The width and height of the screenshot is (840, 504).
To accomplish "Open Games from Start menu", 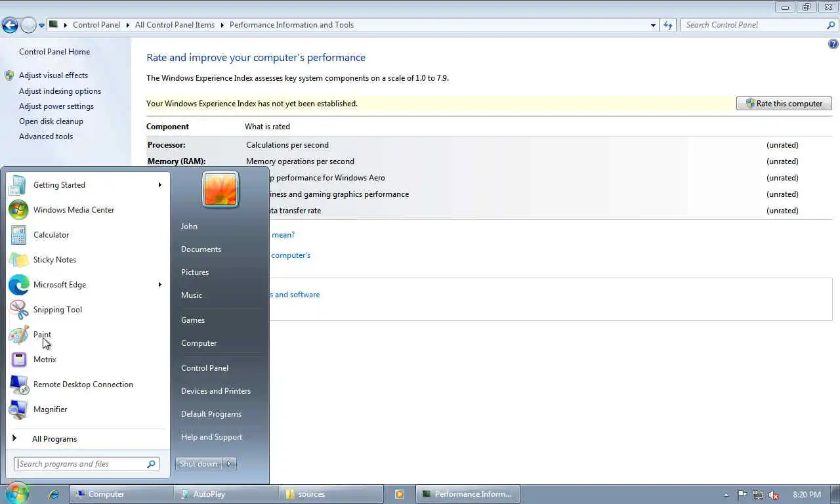I will point(193,320).
